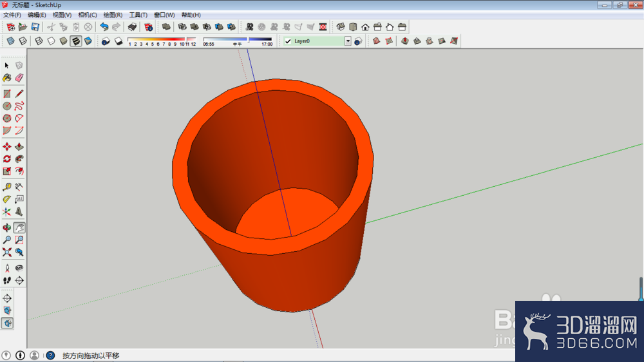Screen dimensions: 644x362
Task: Click the Undo arrow button
Action: (x=104, y=27)
